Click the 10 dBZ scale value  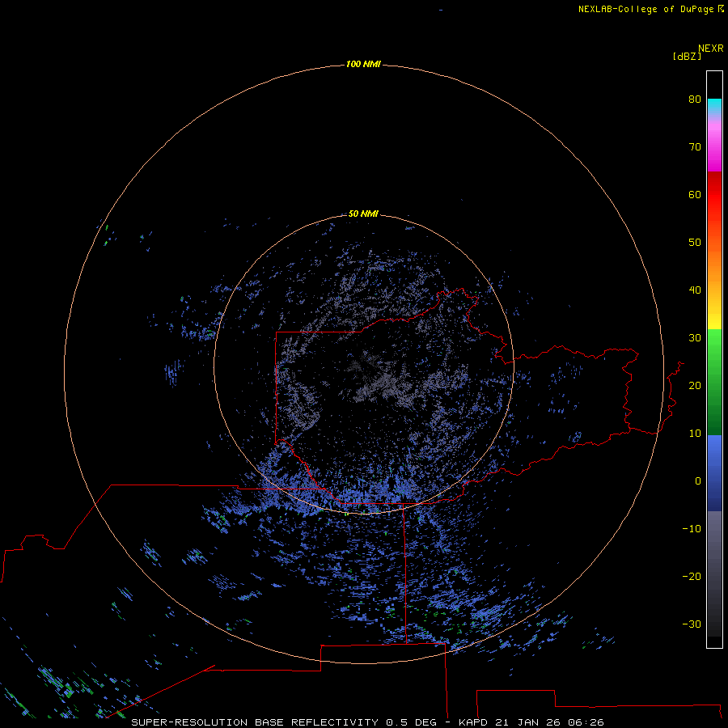pos(695,434)
